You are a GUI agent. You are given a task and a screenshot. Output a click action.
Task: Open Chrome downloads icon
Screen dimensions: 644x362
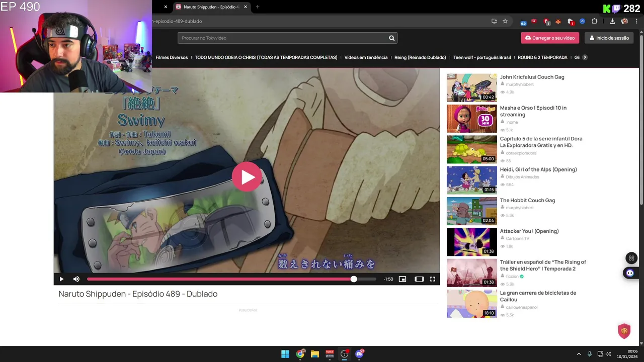coord(612,21)
